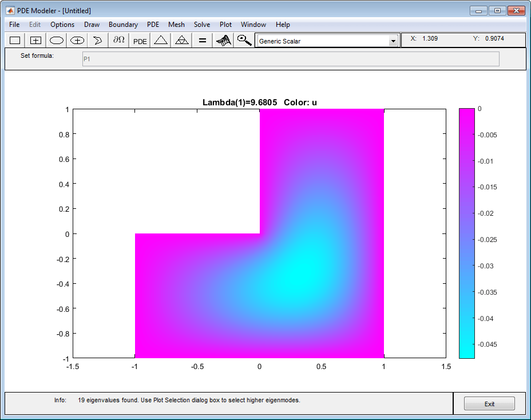Viewport: 531px width, 420px height.
Task: Initialize the triangular mesh
Action: click(x=161, y=40)
